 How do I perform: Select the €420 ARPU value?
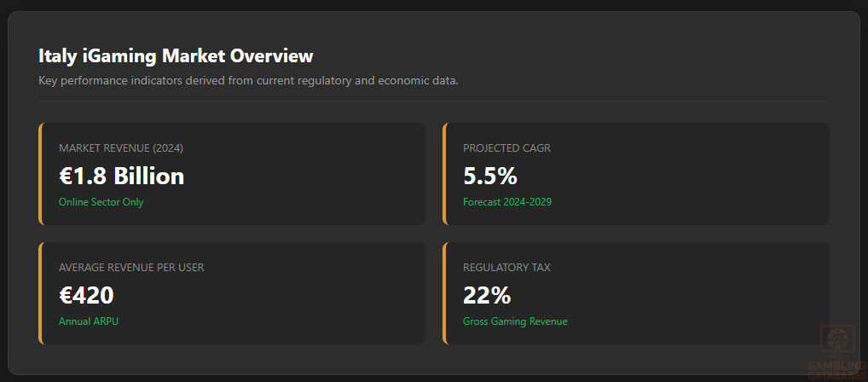click(86, 295)
